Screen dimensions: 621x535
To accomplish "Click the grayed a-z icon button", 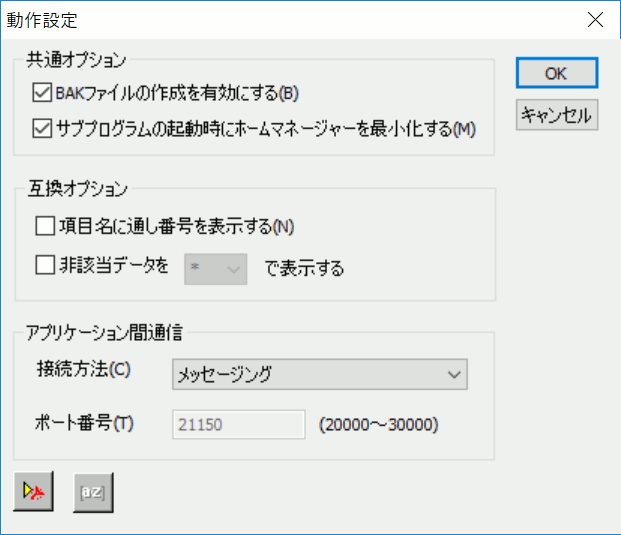I will coord(93,492).
